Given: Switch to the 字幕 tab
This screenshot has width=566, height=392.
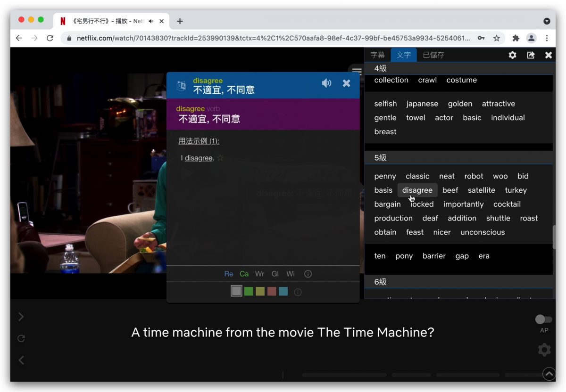Looking at the screenshot, I should (x=377, y=55).
